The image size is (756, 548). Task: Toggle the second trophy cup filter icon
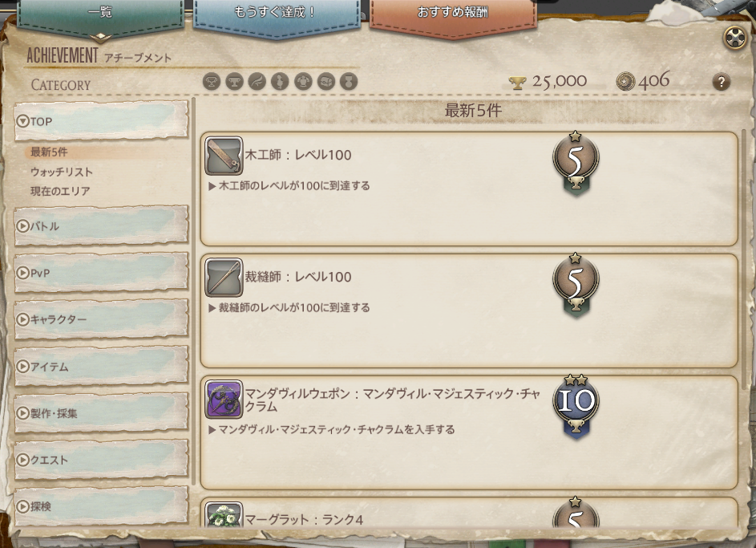(x=234, y=82)
